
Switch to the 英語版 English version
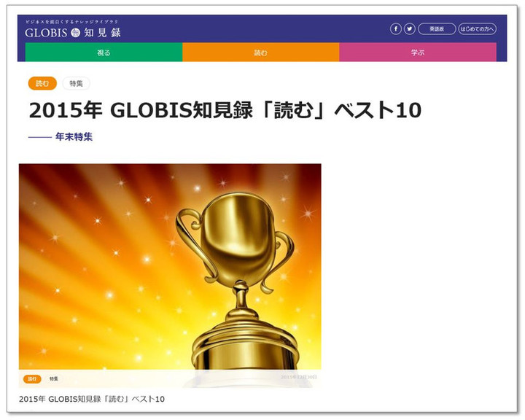tap(437, 29)
